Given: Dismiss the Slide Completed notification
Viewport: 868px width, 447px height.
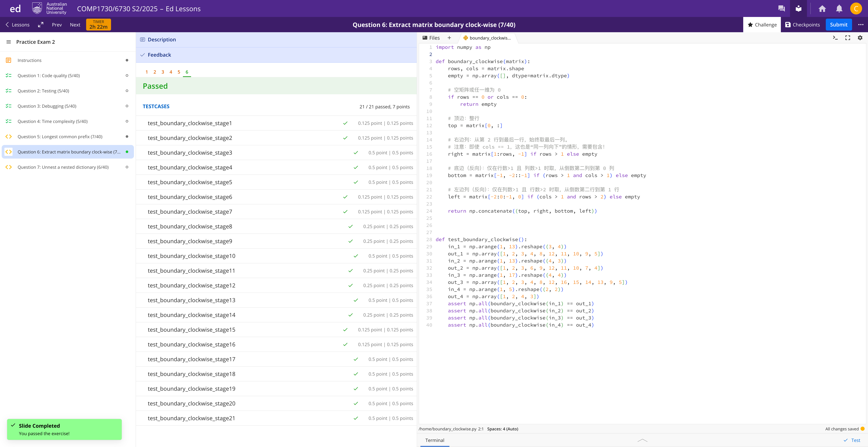Looking at the screenshot, I should click(64, 429).
